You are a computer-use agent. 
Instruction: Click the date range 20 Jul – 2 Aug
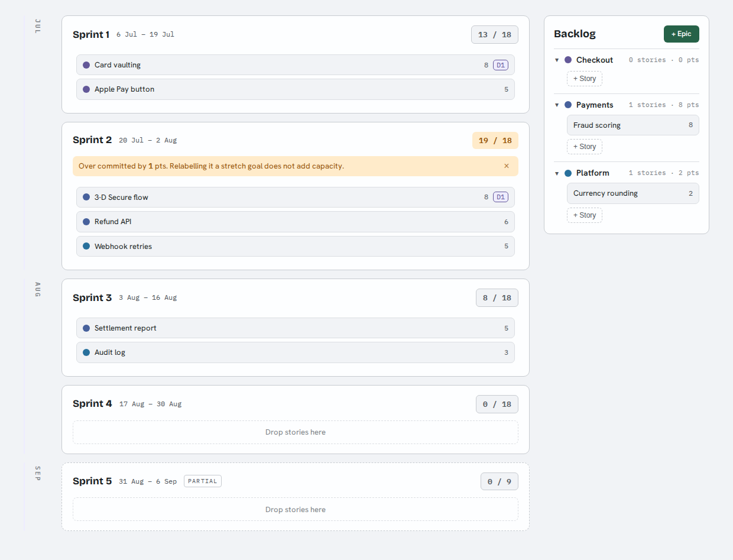point(148,141)
